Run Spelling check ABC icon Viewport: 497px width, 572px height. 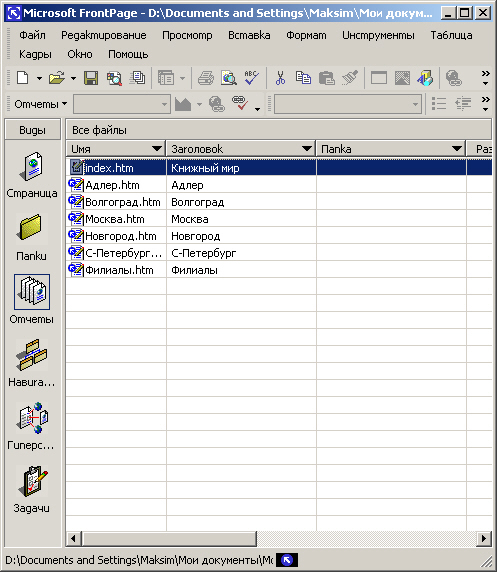252,78
